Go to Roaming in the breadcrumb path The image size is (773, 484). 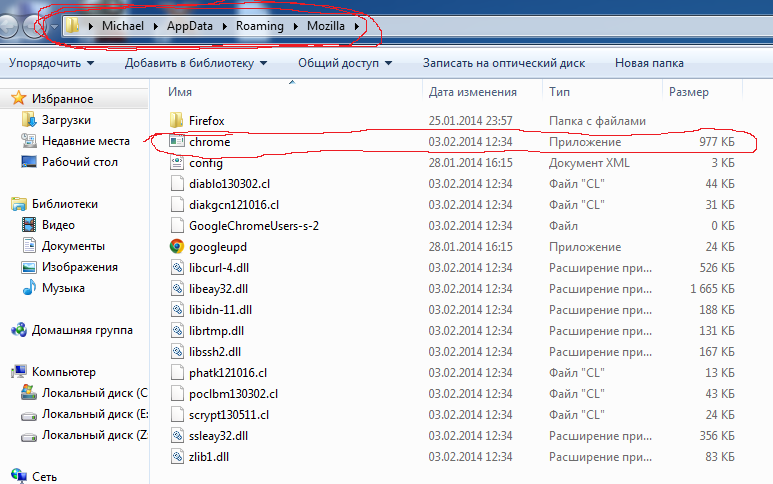tap(260, 26)
